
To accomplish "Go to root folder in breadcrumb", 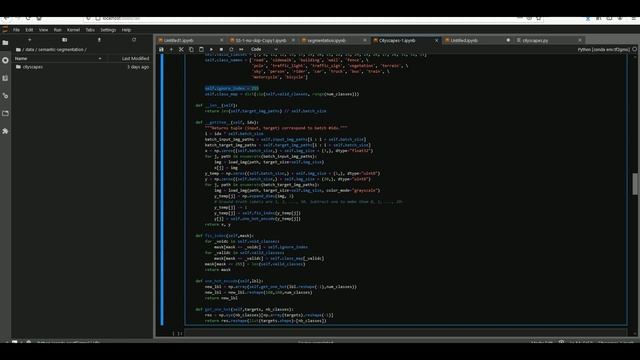I will coord(18,50).
